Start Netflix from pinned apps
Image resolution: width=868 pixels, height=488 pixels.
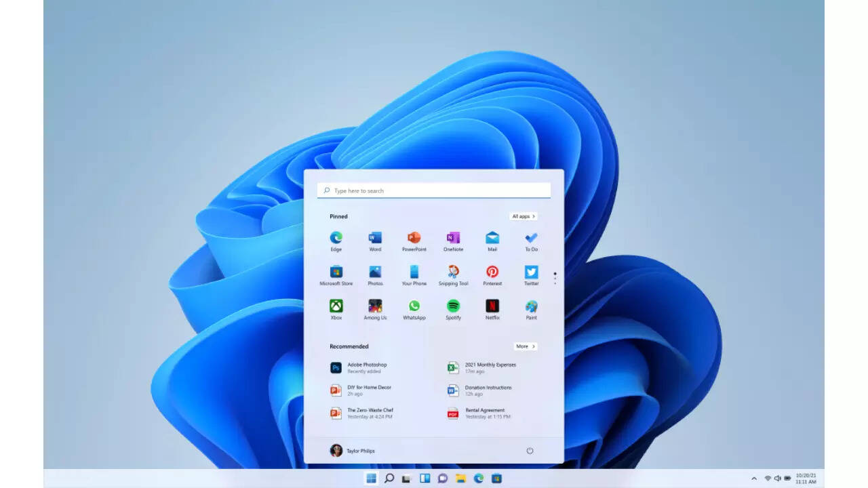point(492,306)
